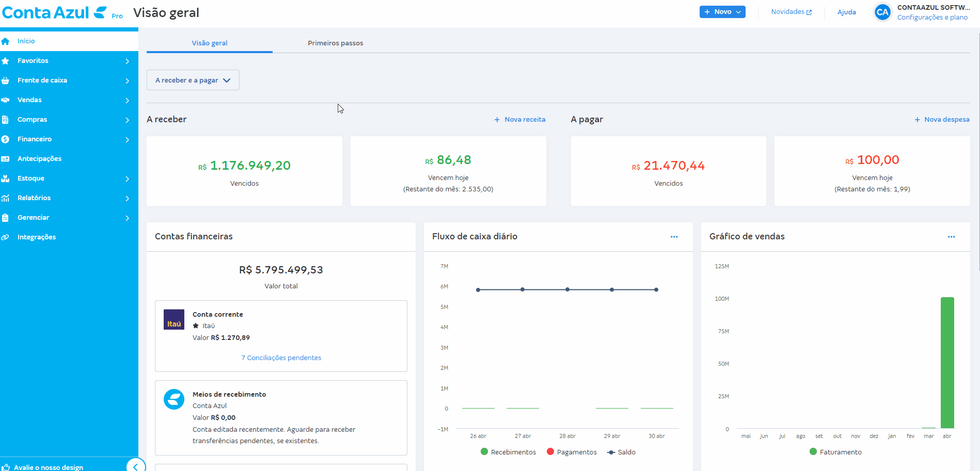This screenshot has width=980, height=471.
Task: Open the A receber e a pagar dropdown
Action: tap(193, 80)
